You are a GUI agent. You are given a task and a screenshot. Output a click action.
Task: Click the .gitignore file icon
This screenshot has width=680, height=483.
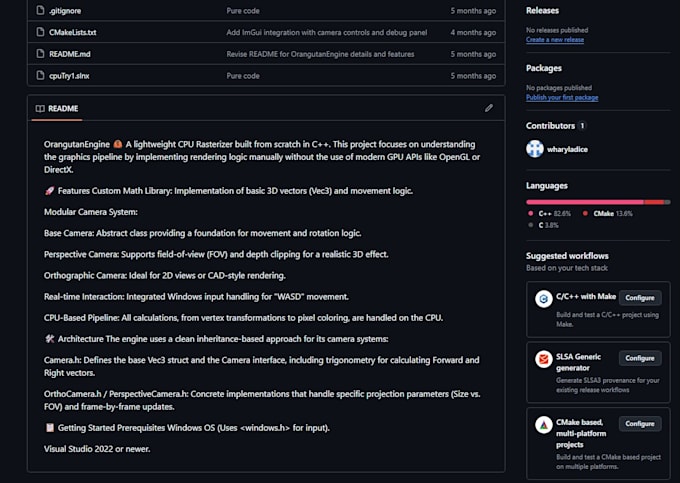pyautogui.click(x=40, y=10)
